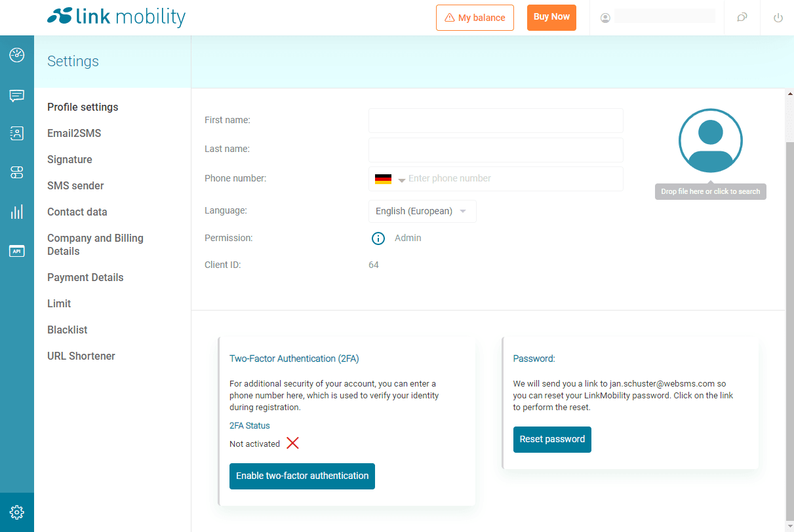The height and width of the screenshot is (532, 794).
Task: Click the Enable two-factor authentication button
Action: coord(302,476)
